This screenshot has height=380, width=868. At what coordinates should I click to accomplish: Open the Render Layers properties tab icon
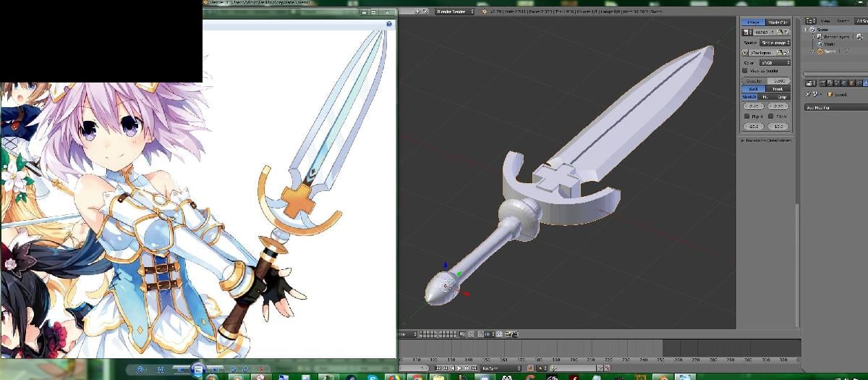coord(830,83)
